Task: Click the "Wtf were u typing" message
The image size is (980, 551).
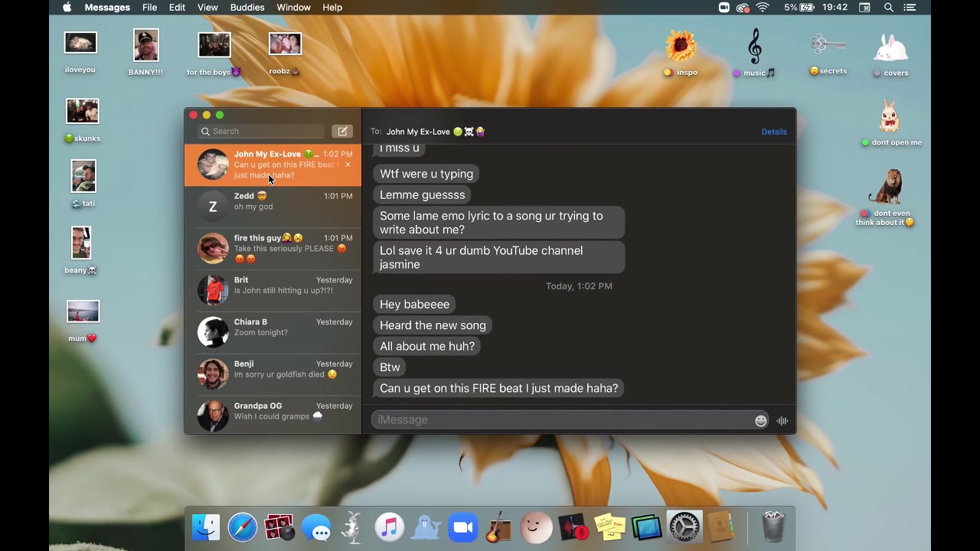Action: click(426, 174)
